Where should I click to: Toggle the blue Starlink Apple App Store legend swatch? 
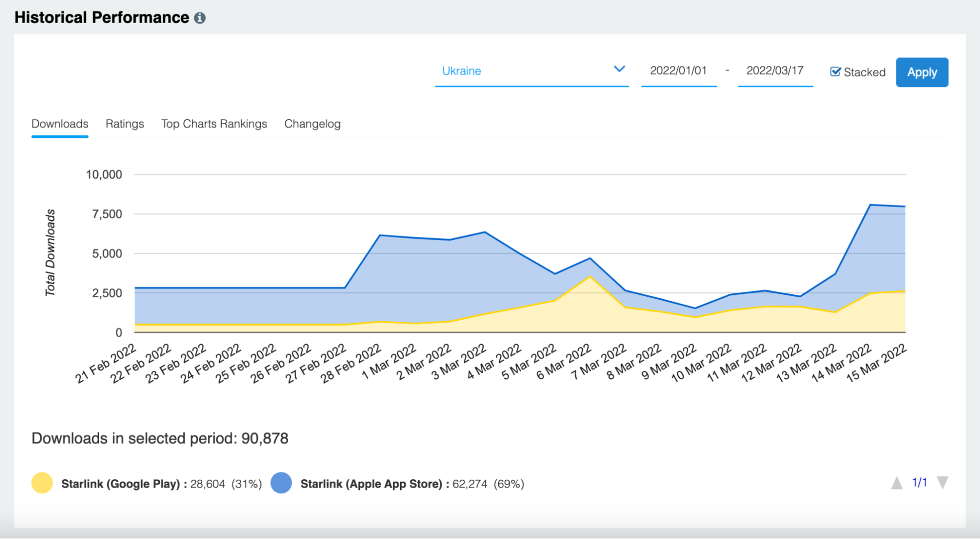coord(281,483)
